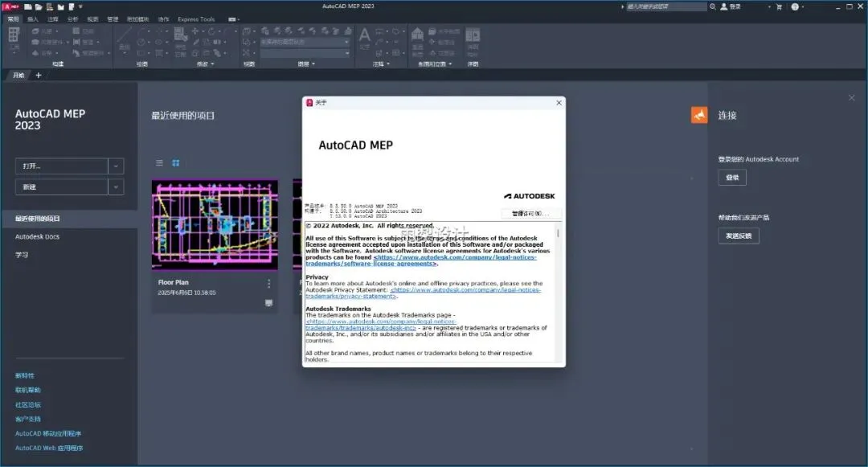The width and height of the screenshot is (868, 467).
Task: Click the New drawing icon in quick access toolbar
Action: (27, 6)
